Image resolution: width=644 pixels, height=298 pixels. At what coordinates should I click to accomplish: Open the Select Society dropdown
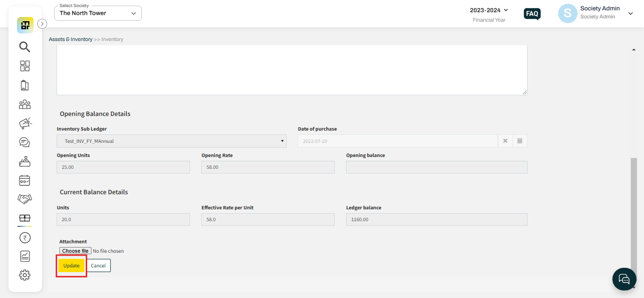coord(98,13)
